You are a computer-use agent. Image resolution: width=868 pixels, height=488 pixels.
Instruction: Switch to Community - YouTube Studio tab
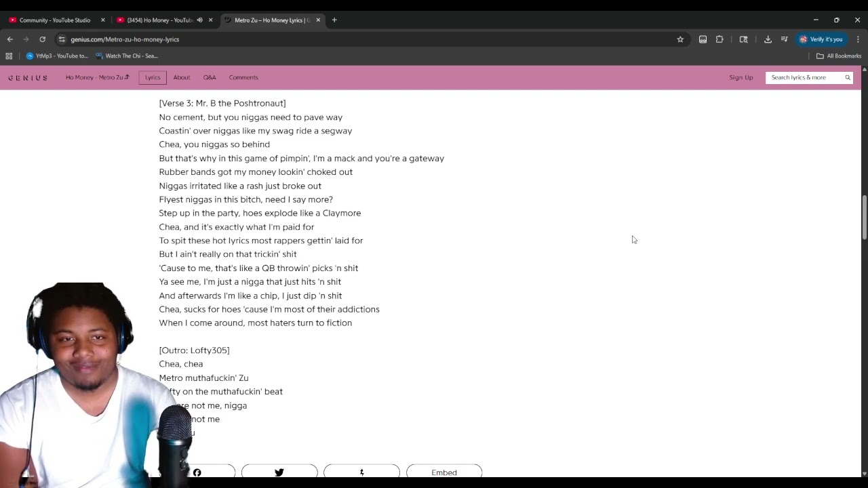point(55,20)
